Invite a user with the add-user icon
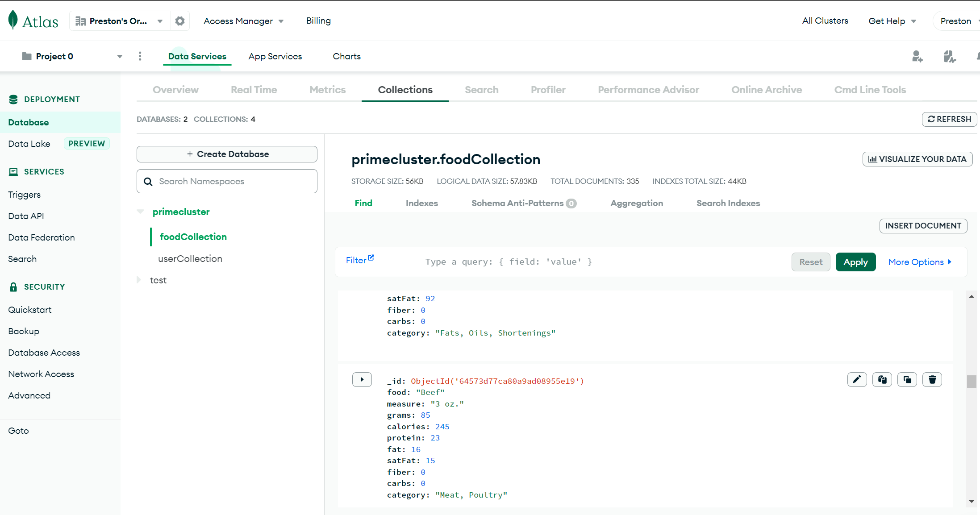This screenshot has height=515, width=980. (917, 56)
